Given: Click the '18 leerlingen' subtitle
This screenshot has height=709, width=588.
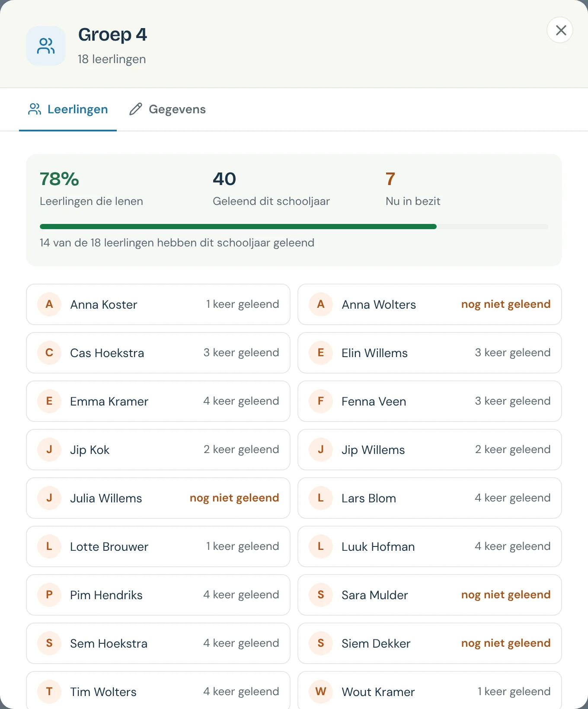Looking at the screenshot, I should (112, 59).
